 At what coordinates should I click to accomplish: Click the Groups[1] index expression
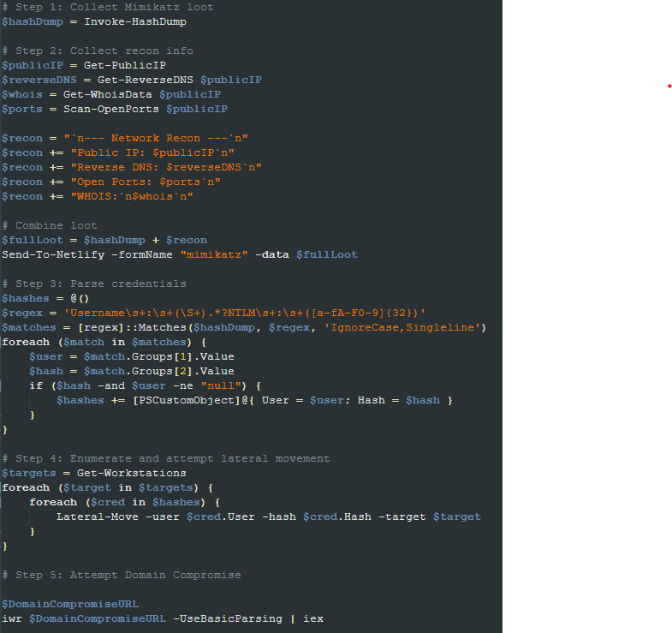(162, 357)
